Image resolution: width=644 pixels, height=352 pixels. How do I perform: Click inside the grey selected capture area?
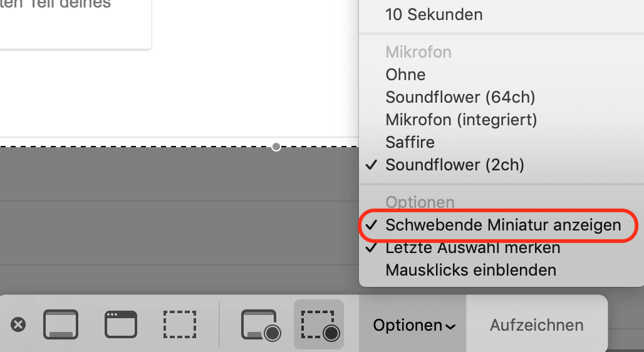coord(179,220)
